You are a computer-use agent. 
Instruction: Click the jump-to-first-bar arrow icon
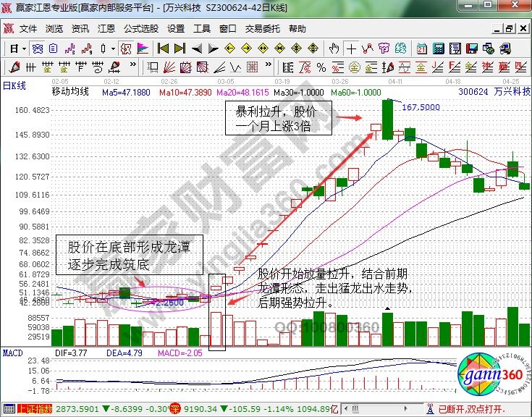(163, 49)
